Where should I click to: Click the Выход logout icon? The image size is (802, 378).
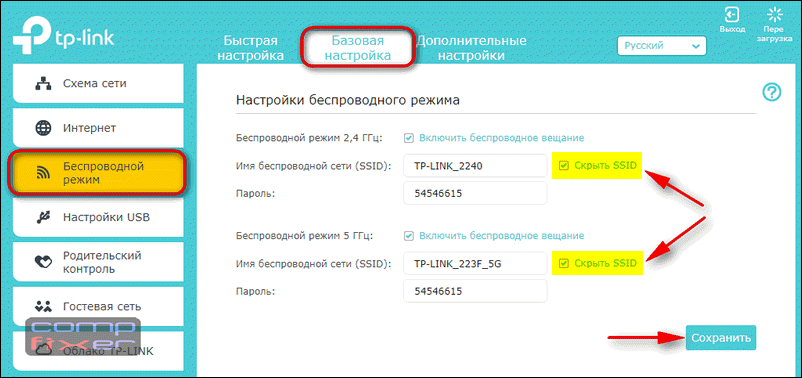pyautogui.click(x=733, y=13)
